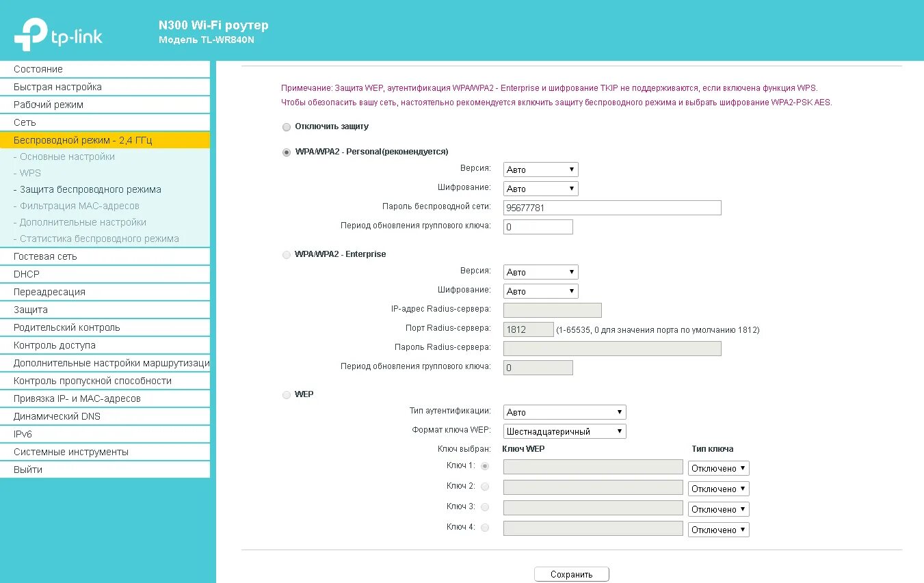The image size is (924, 583).
Task: Select the Отключить защиту radio button
Action: click(286, 127)
